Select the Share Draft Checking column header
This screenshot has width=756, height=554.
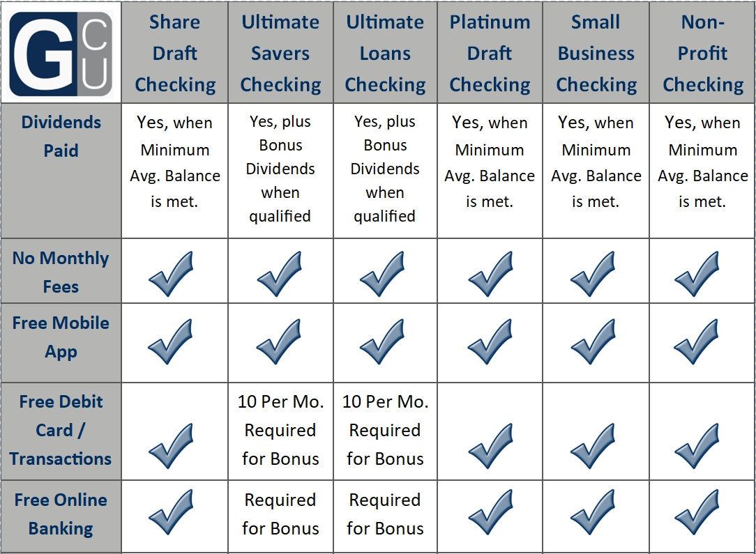pos(175,53)
